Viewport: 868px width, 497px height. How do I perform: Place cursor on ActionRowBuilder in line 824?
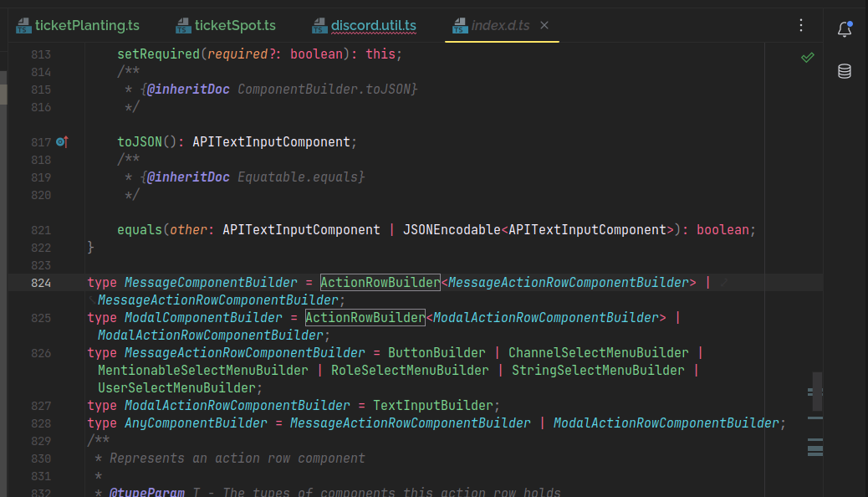[x=380, y=282]
